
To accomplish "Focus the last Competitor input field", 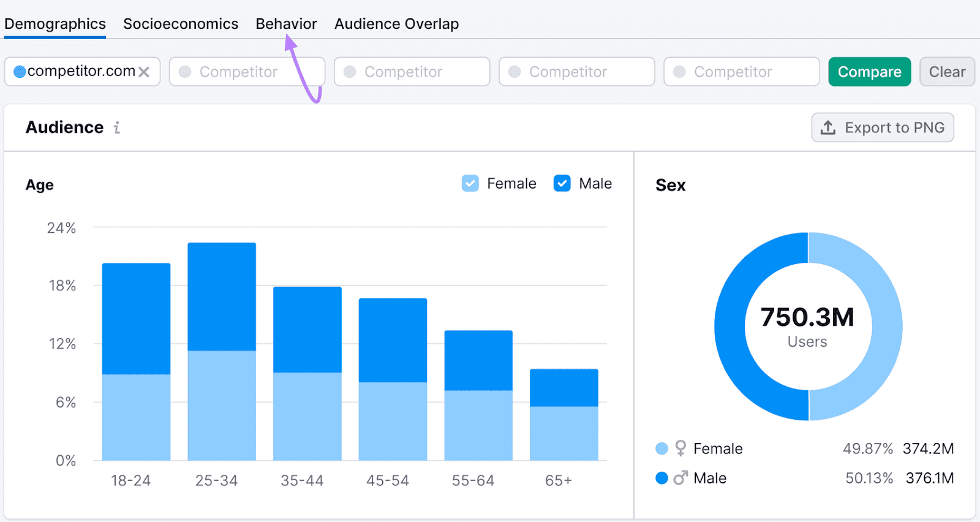I will pyautogui.click(x=741, y=72).
